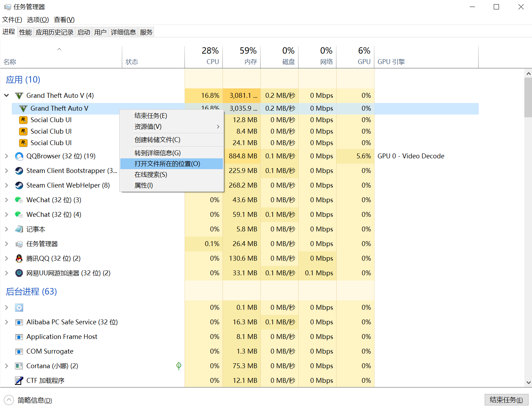Switch to the 应用历史记录 tab
This screenshot has height=411, width=532.
click(55, 32)
